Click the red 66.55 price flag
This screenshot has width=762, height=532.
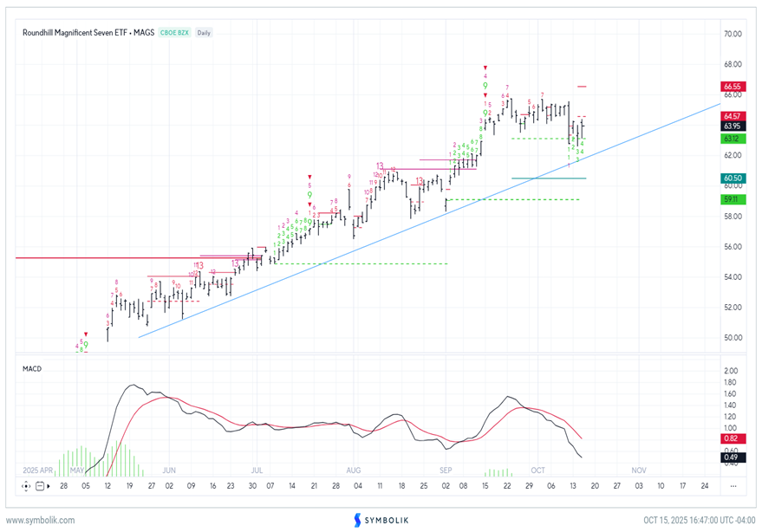733,87
